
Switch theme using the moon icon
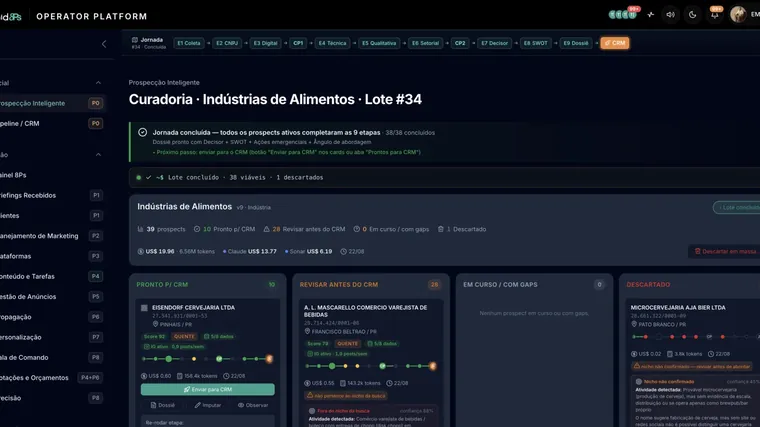(692, 15)
